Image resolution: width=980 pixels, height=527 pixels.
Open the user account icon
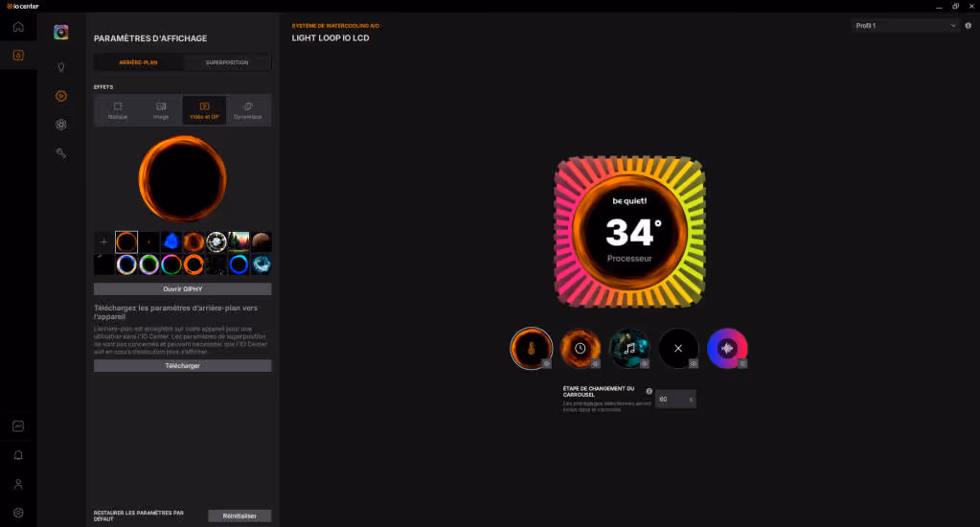[x=18, y=484]
